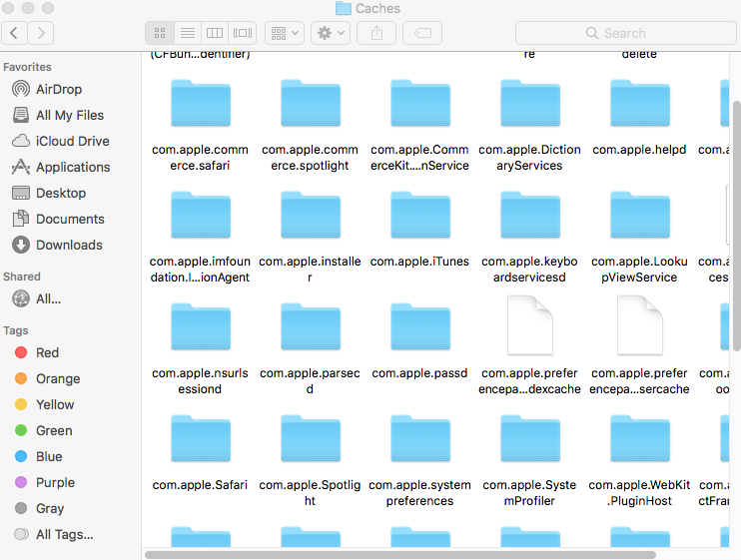Open the Action gear menu

[331, 33]
